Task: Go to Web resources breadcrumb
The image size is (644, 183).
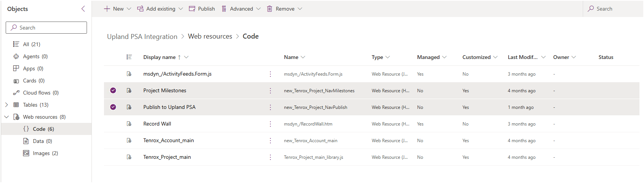Action: coord(210,36)
